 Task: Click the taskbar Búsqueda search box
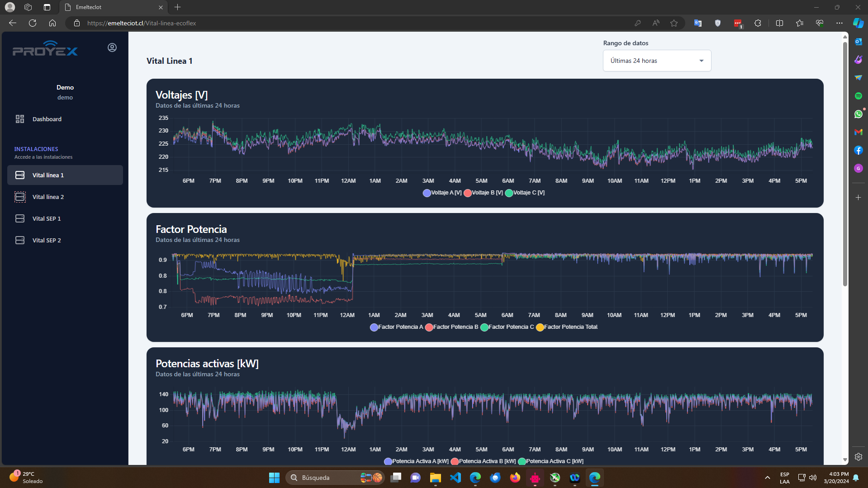click(335, 478)
